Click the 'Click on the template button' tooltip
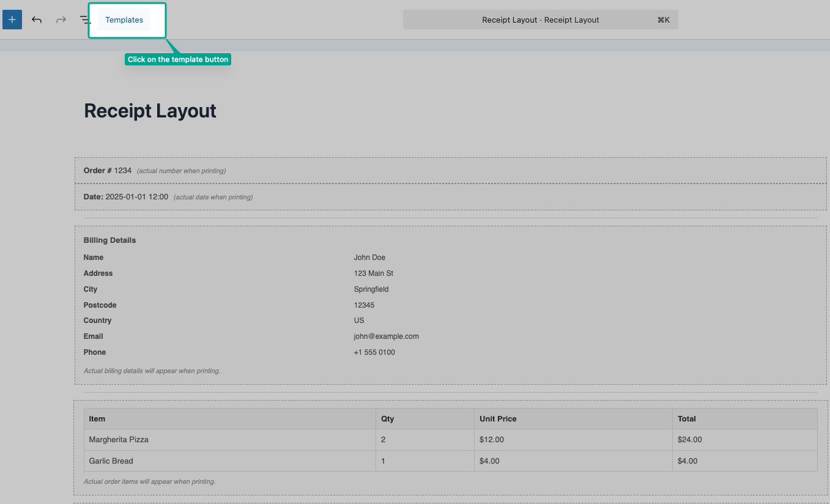 tap(178, 59)
